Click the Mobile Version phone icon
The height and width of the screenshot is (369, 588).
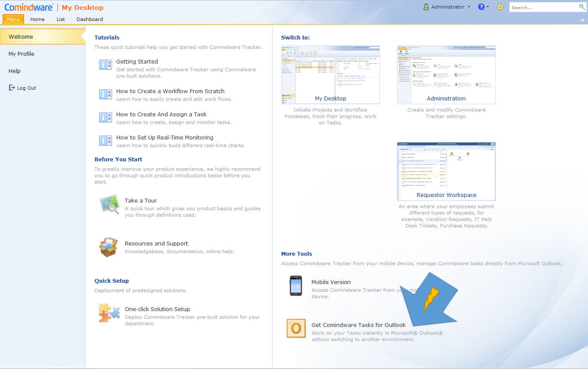(296, 286)
